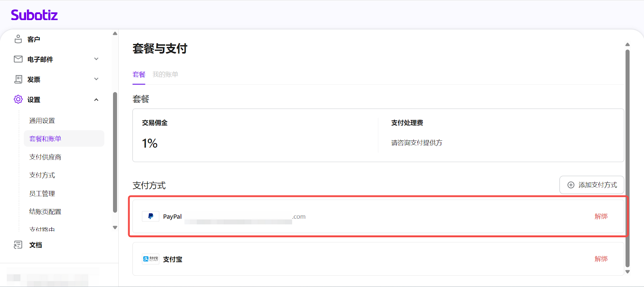Click the 发票 invoice icon
644x287 pixels.
click(x=18, y=79)
